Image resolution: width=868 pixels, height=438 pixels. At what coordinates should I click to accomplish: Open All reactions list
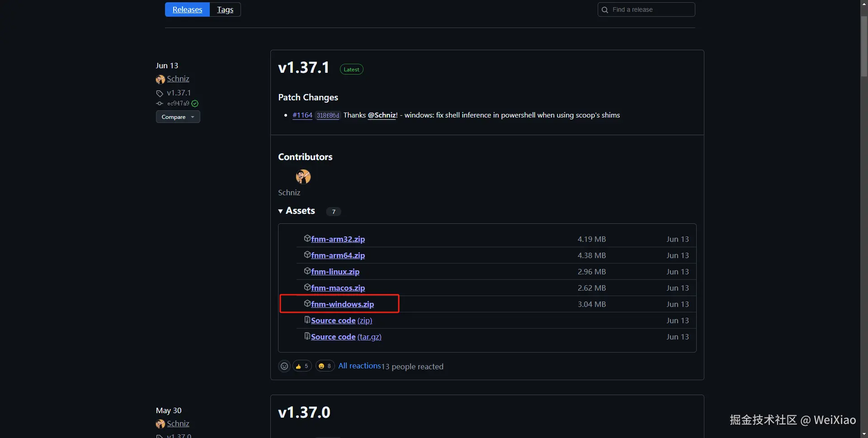pyautogui.click(x=359, y=366)
